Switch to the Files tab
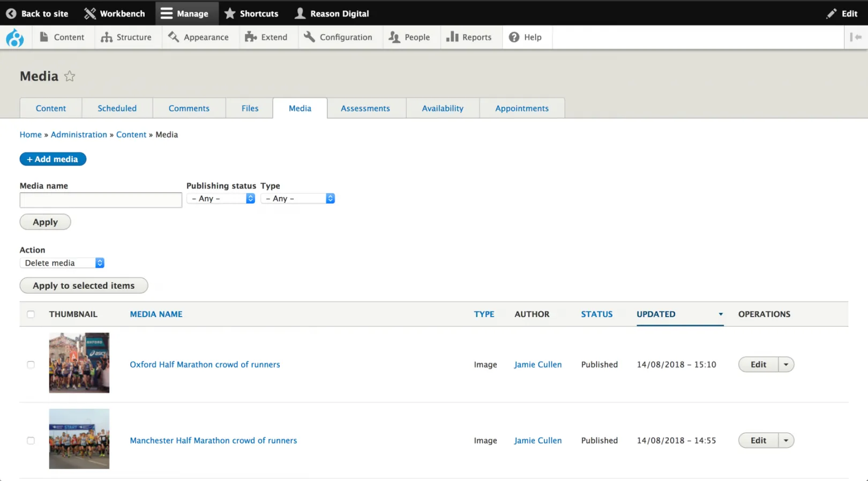Viewport: 868px width, 481px height. [250, 108]
